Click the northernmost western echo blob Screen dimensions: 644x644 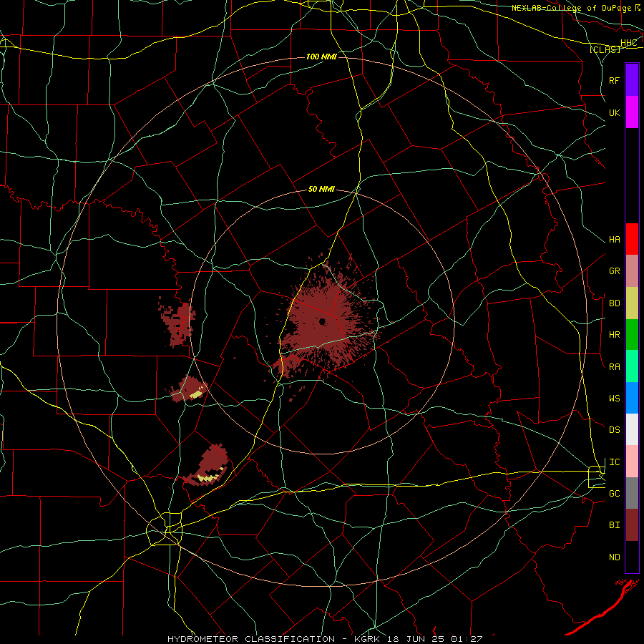tap(178, 323)
